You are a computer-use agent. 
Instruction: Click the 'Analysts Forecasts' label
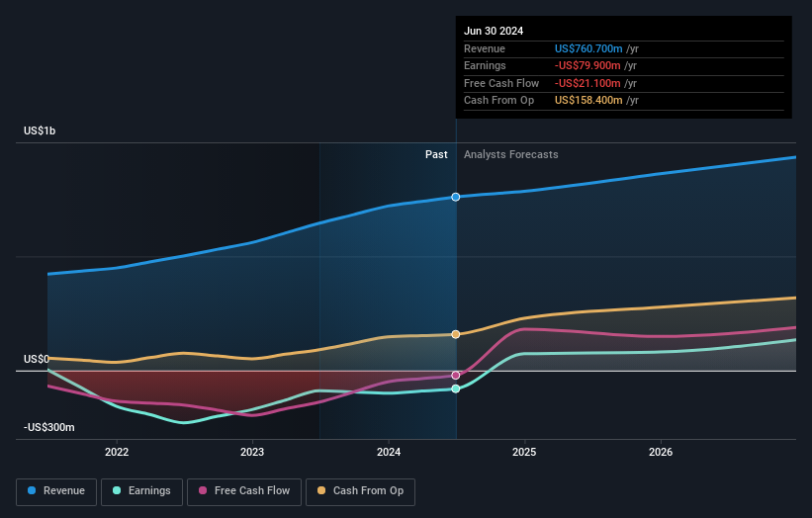click(x=511, y=155)
